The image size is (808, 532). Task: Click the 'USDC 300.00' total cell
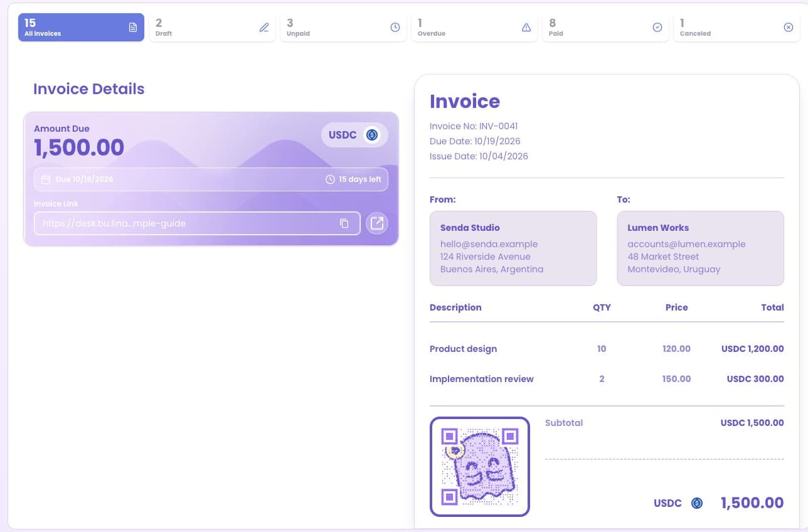[x=755, y=379]
